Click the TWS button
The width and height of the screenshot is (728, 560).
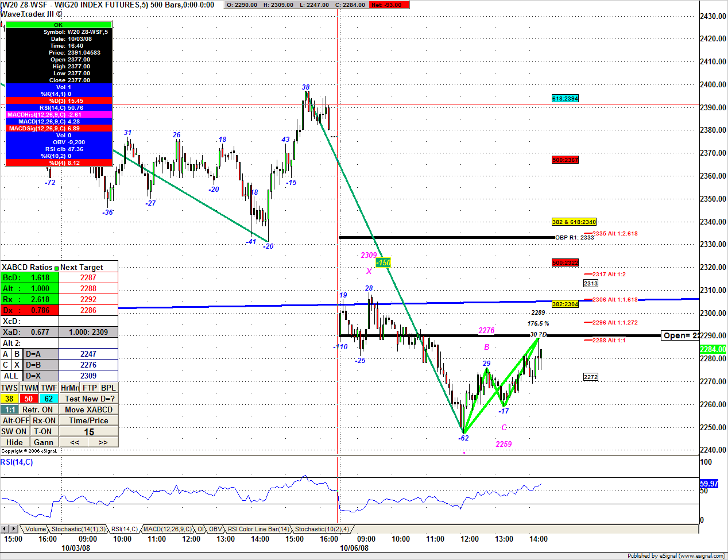click(x=10, y=388)
